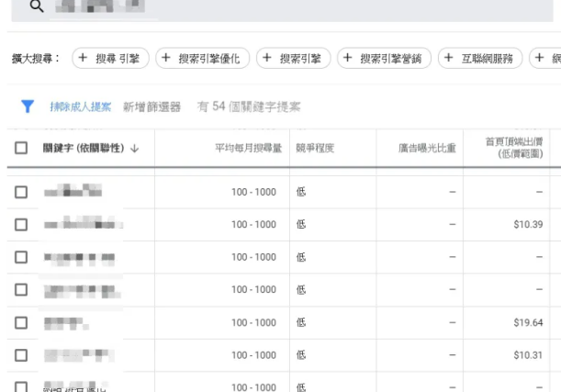Click the blue filter funnel icon
The height and width of the screenshot is (392, 561).
tap(28, 106)
